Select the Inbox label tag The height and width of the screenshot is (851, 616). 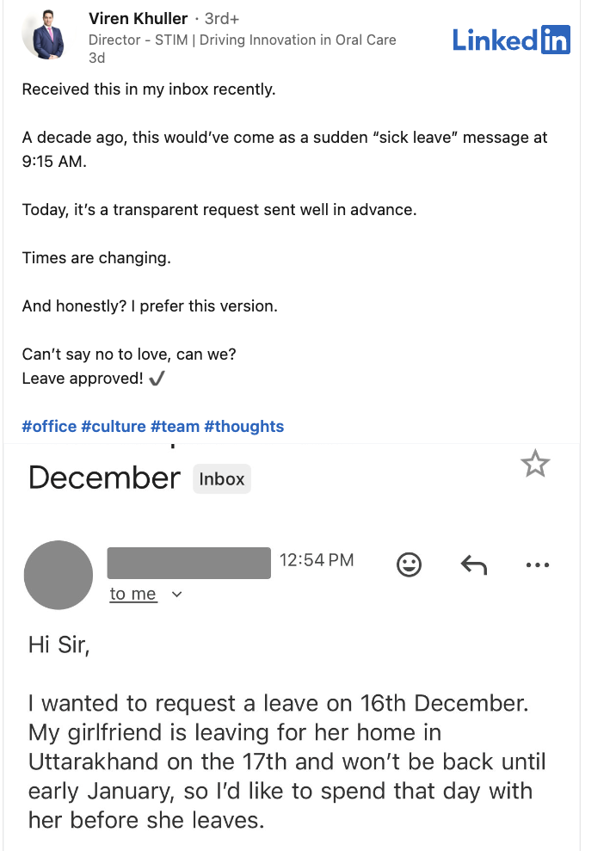pos(222,478)
